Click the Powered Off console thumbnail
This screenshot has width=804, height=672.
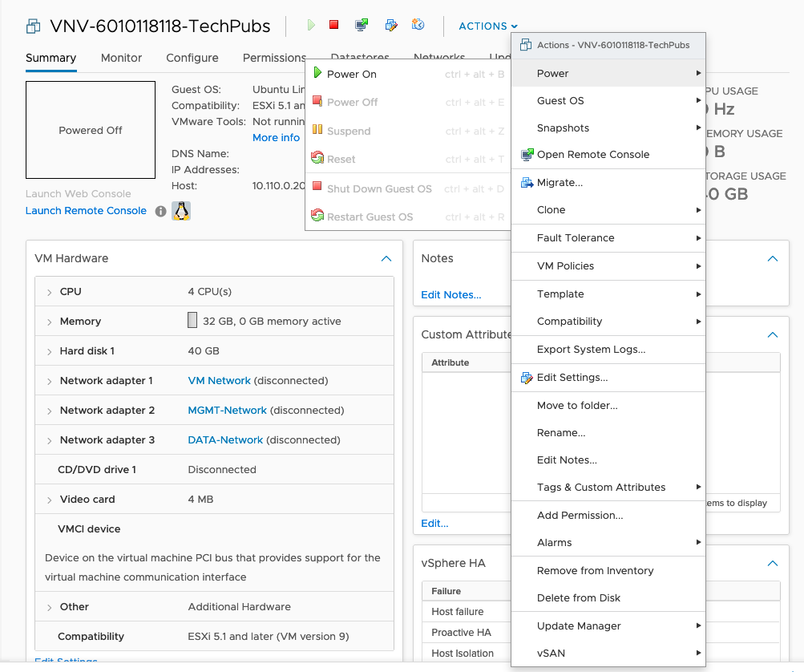[x=91, y=130]
